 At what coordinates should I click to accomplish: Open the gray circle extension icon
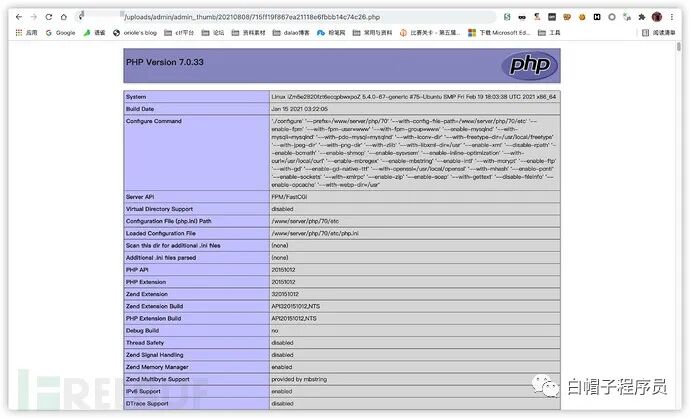(612, 17)
